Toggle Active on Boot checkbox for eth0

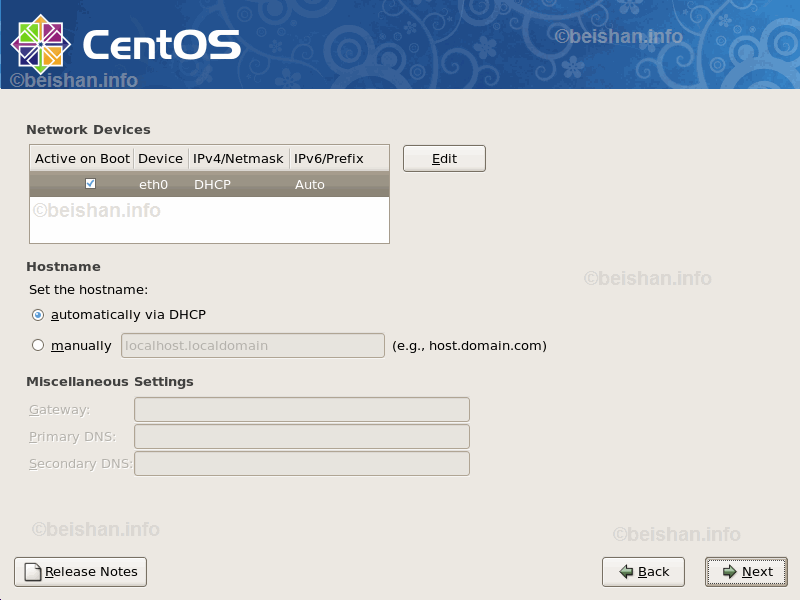pyautogui.click(x=91, y=184)
